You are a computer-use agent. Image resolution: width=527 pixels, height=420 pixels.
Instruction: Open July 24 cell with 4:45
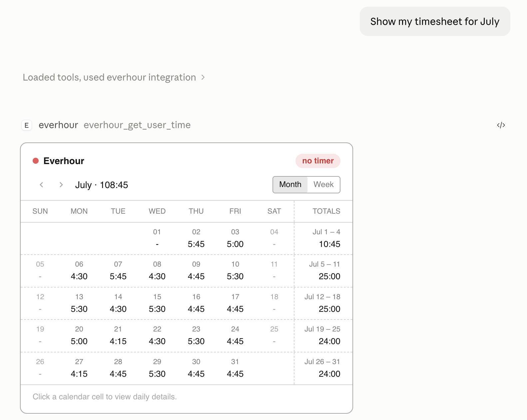click(235, 335)
